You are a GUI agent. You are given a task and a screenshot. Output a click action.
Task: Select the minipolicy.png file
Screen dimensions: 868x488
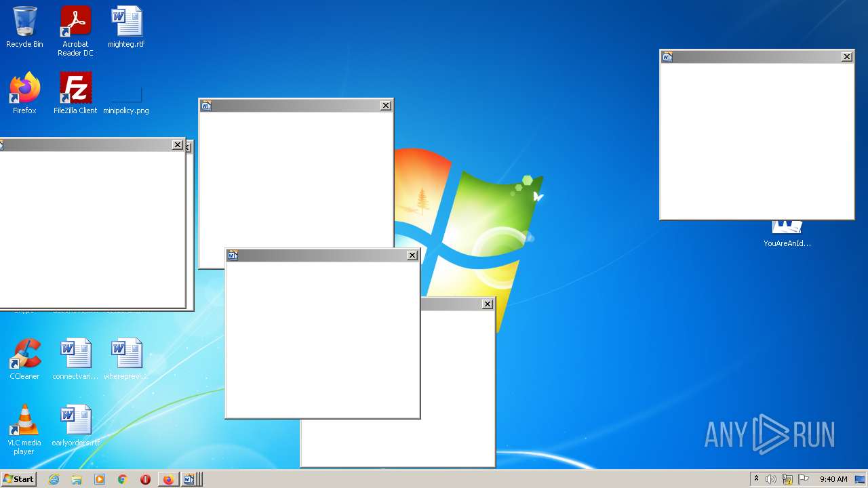pos(126,99)
